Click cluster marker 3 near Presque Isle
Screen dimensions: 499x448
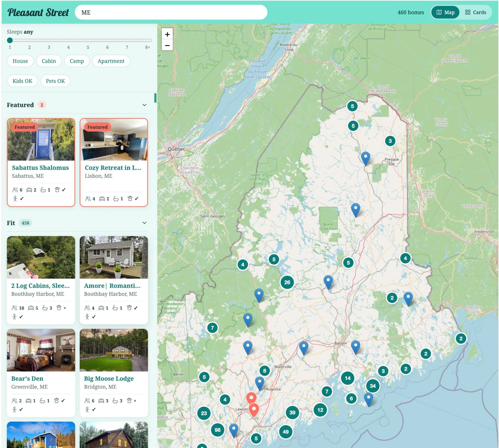(x=390, y=141)
